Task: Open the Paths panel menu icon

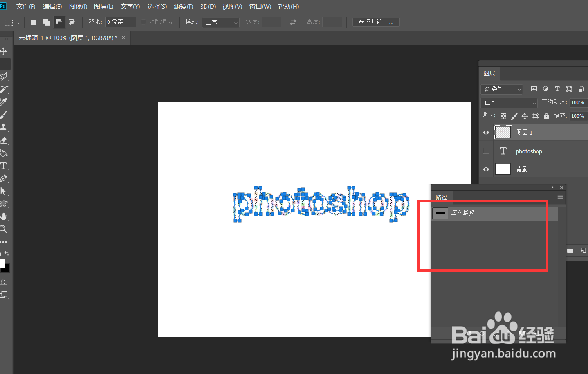Action: pyautogui.click(x=560, y=198)
